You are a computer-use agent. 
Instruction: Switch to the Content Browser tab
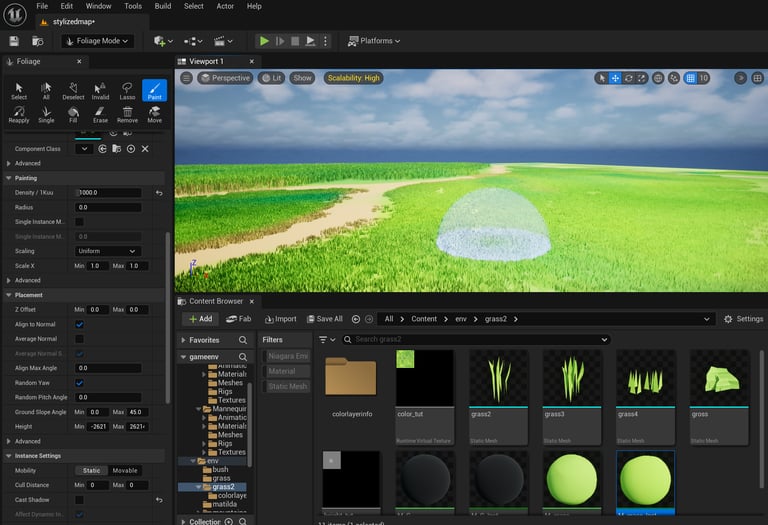pos(215,301)
